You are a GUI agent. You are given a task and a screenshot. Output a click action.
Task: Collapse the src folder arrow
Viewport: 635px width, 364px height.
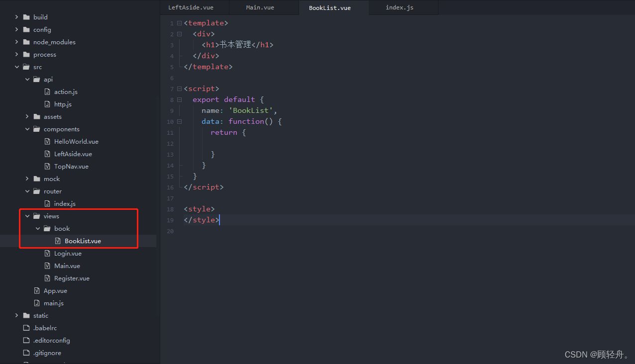click(17, 67)
